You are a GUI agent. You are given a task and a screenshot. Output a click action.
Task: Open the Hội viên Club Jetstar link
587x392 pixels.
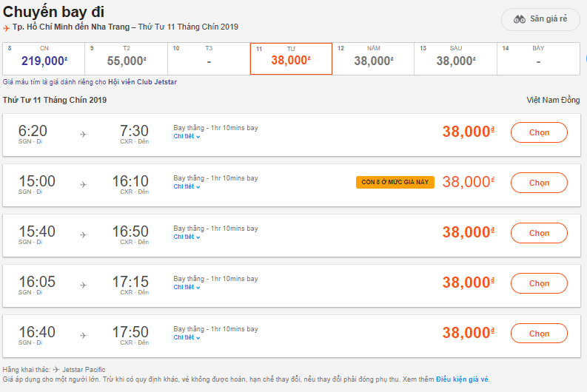(143, 81)
